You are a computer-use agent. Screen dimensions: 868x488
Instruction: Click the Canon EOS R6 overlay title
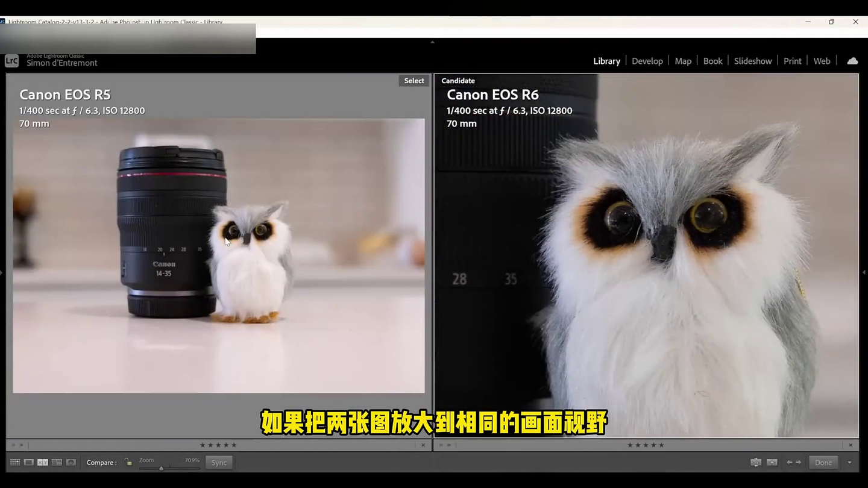492,95
